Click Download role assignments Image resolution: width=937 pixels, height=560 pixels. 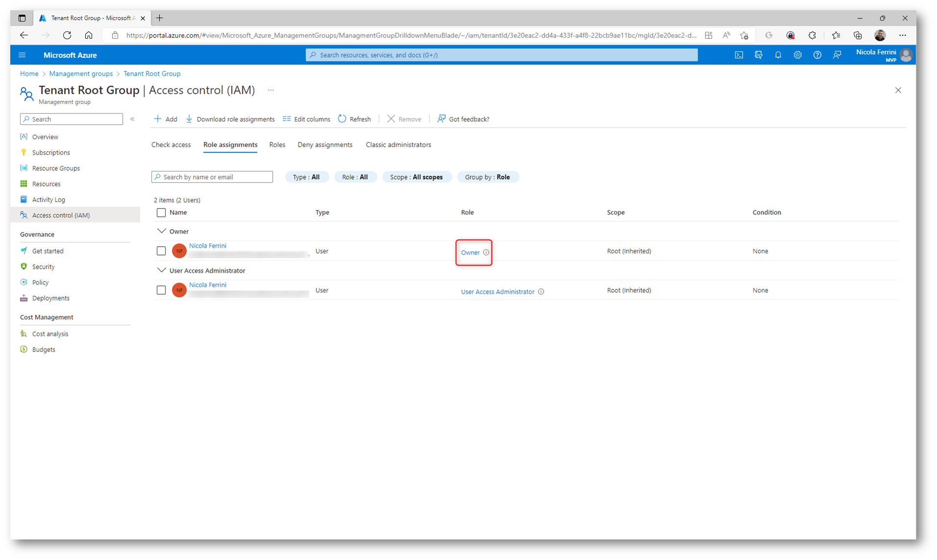click(230, 119)
